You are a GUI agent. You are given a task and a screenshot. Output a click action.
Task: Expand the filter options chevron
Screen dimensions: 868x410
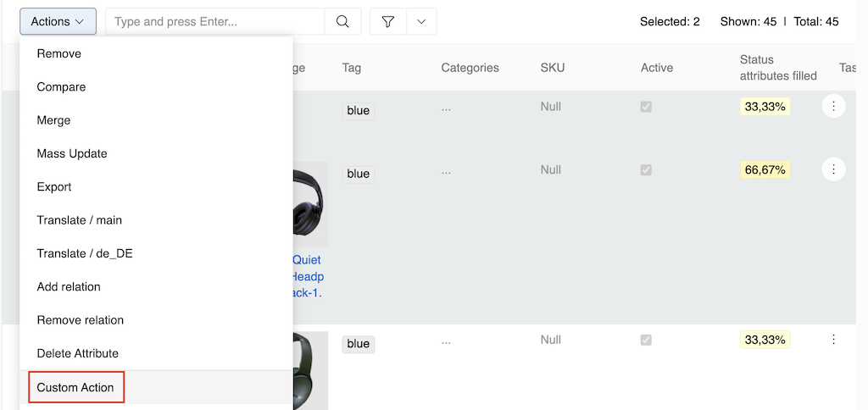tap(421, 22)
